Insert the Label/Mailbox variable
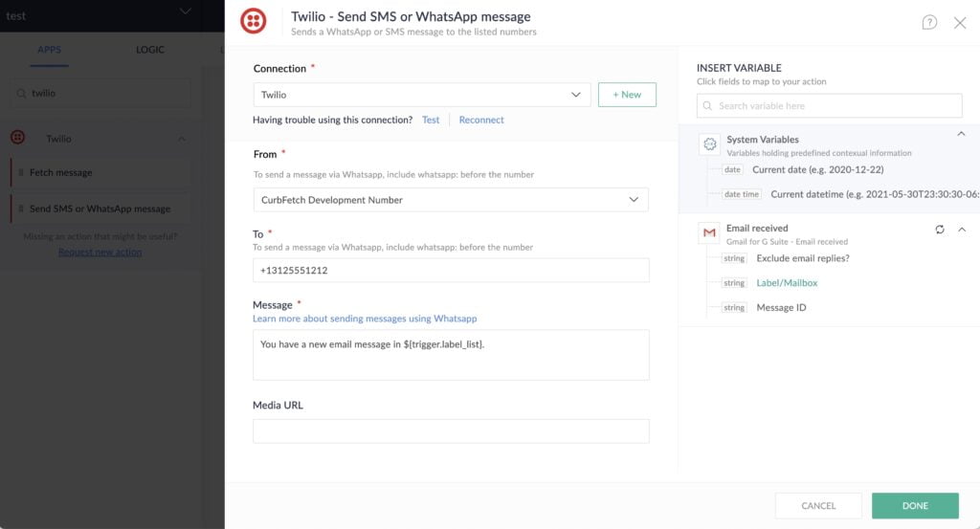The width and height of the screenshot is (980, 529). coord(787,283)
